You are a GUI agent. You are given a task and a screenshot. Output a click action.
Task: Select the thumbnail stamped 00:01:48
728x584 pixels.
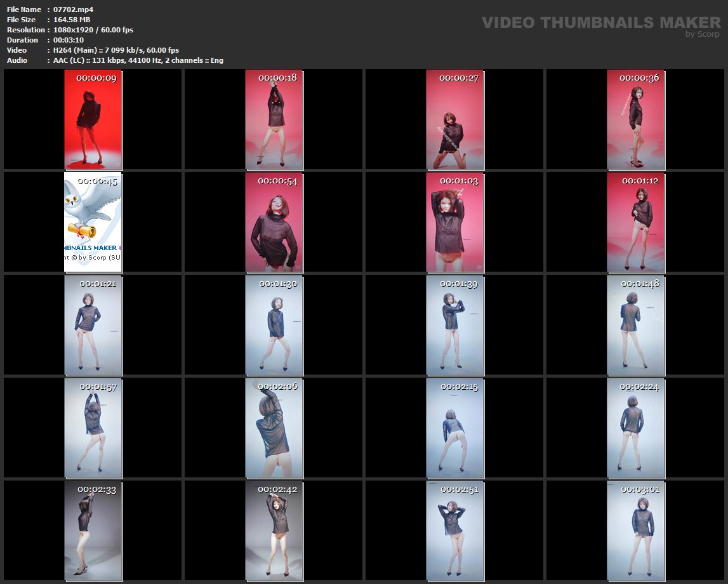click(x=636, y=326)
